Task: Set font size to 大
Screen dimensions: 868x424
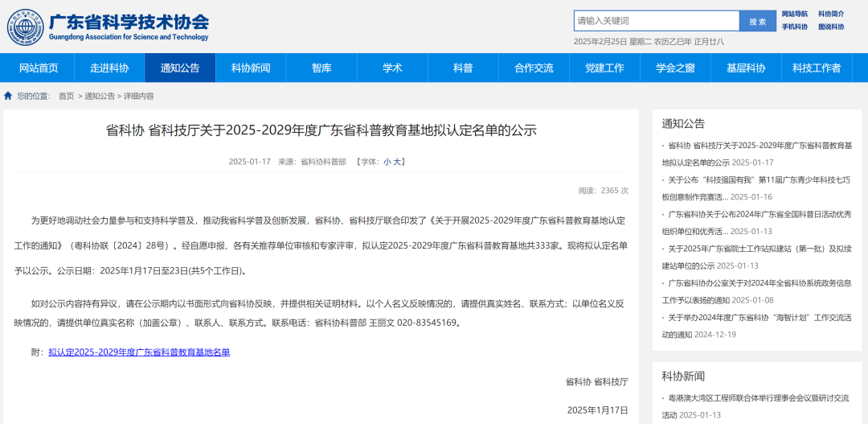Action: tap(397, 162)
